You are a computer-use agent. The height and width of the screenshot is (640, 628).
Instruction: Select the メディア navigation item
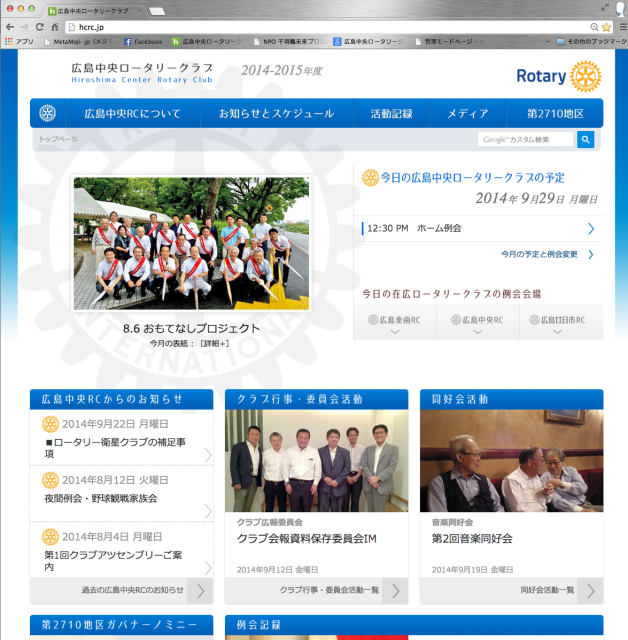tap(467, 114)
